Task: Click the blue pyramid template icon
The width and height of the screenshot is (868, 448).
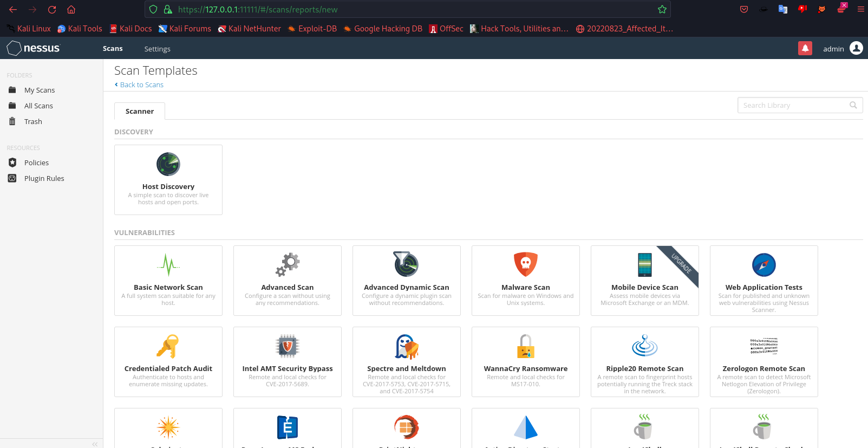Action: pos(526,427)
